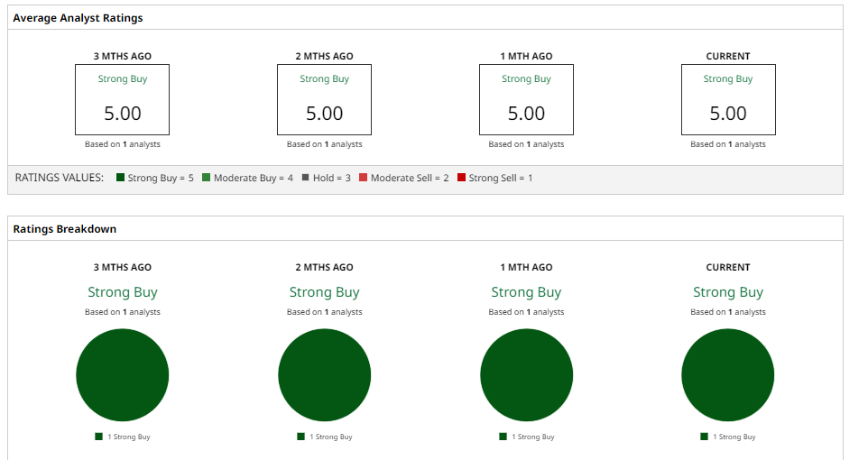Click the Moderate Buy = 4 green swatch
The width and height of the screenshot is (868, 460).
coord(206,178)
